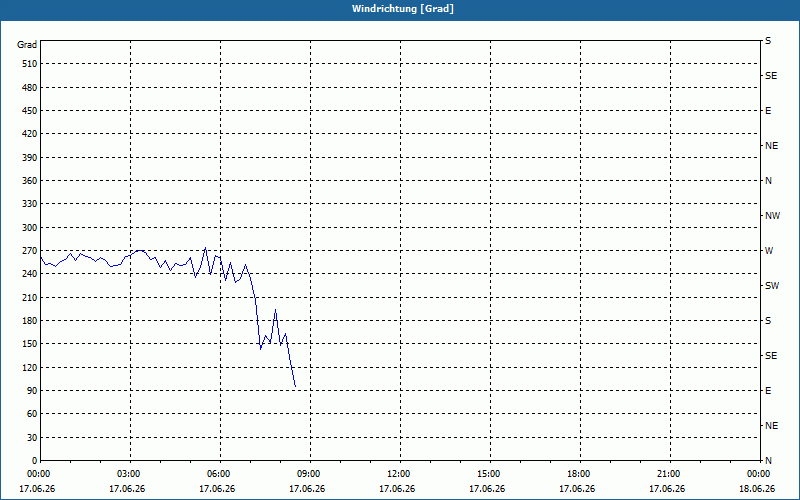Select the N compass label beside 360 gridline
This screenshot has width=800, height=500.
coord(768,181)
